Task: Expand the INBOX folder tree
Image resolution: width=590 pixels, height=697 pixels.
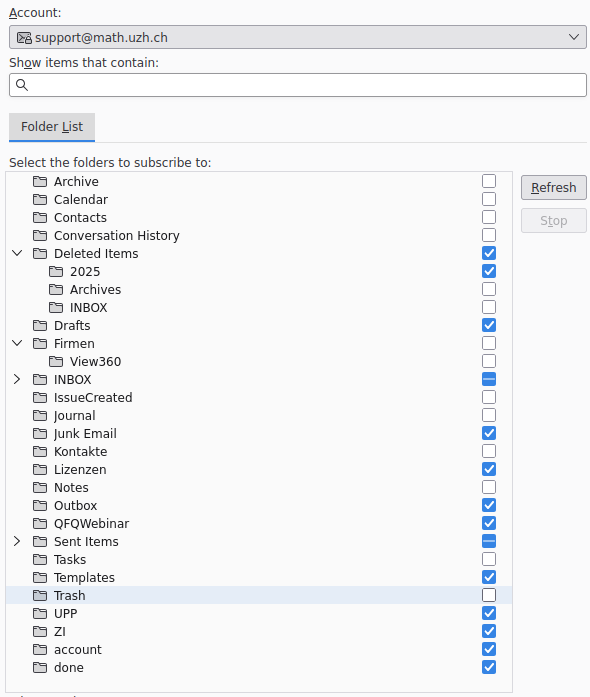Action: tap(17, 379)
